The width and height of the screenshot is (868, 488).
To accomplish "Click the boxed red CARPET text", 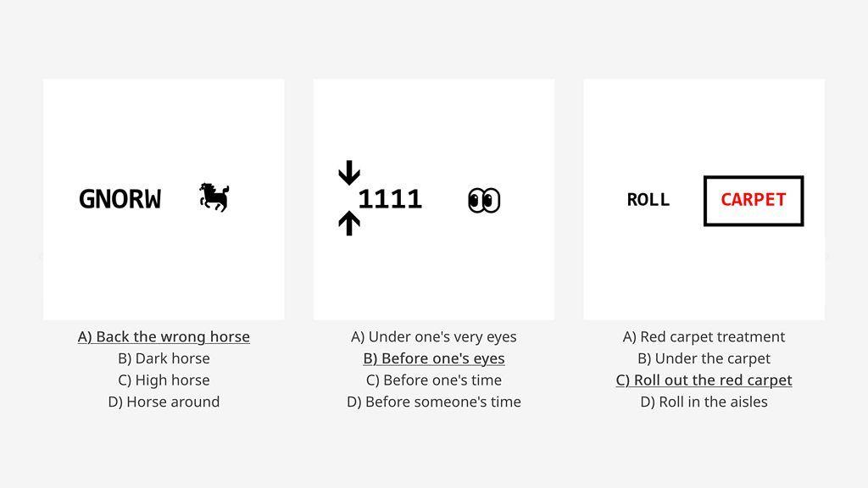I will point(754,201).
